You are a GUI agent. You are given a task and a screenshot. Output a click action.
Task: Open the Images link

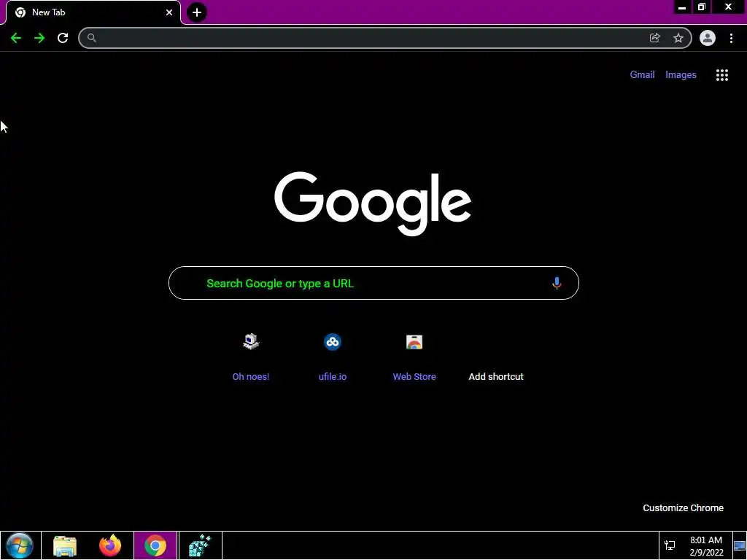point(681,75)
